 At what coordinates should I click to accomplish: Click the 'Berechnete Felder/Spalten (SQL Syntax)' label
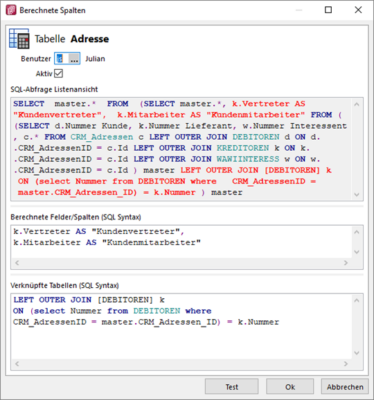point(76,217)
